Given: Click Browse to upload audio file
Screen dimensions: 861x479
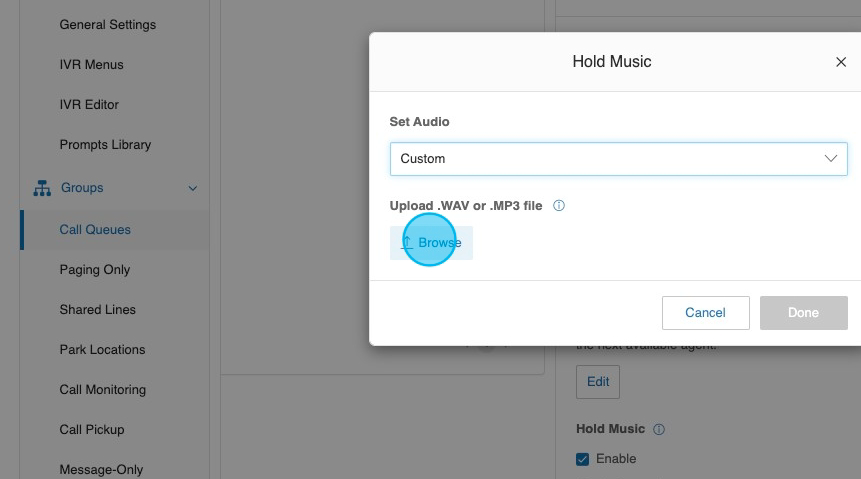Looking at the screenshot, I should (431, 243).
